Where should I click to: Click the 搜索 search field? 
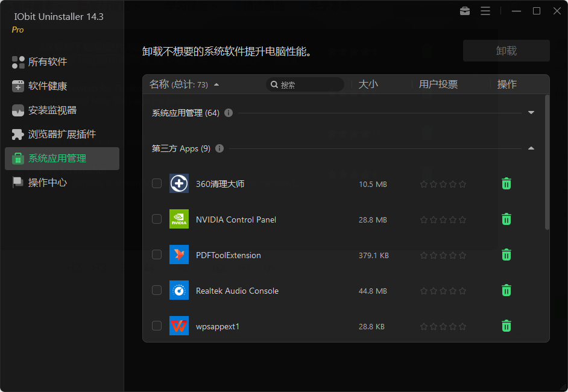pyautogui.click(x=308, y=85)
